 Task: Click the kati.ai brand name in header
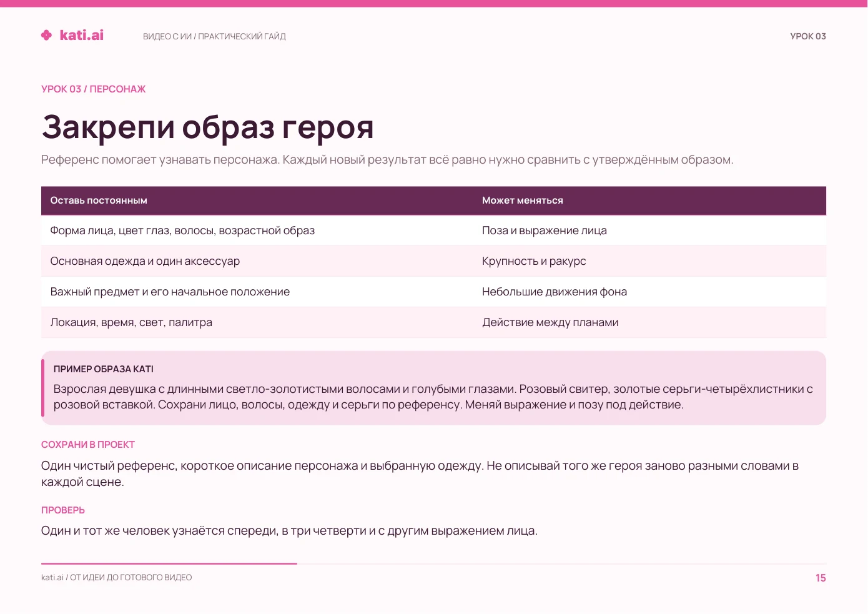click(x=82, y=35)
